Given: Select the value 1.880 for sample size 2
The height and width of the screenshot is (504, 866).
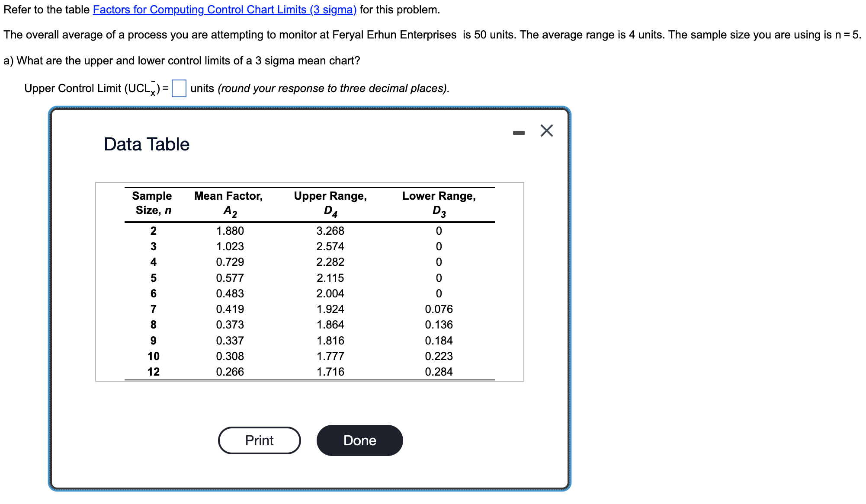Looking at the screenshot, I should click(229, 230).
